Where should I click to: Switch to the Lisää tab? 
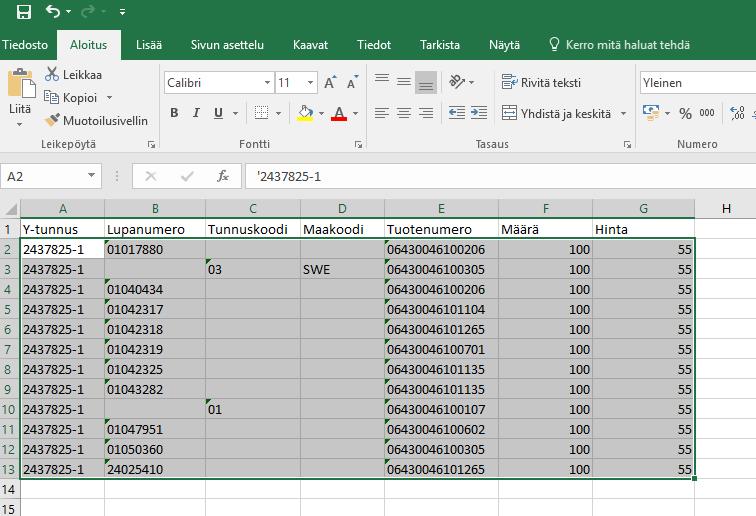[149, 45]
